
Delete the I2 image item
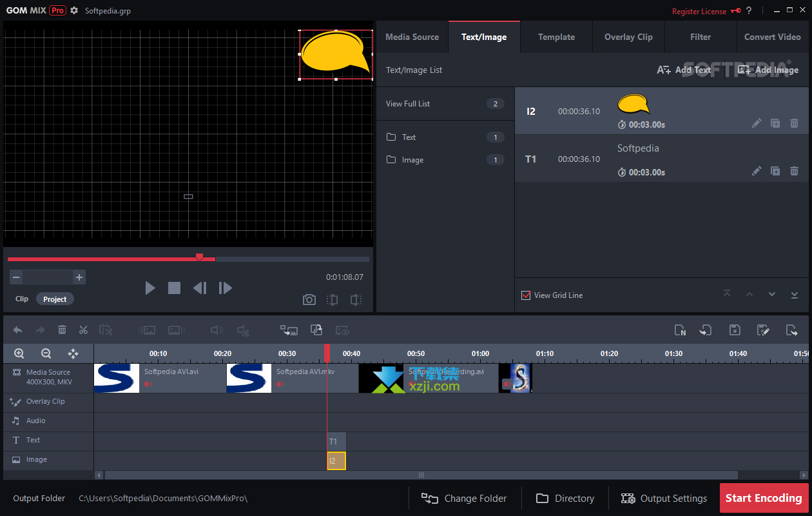tap(794, 123)
